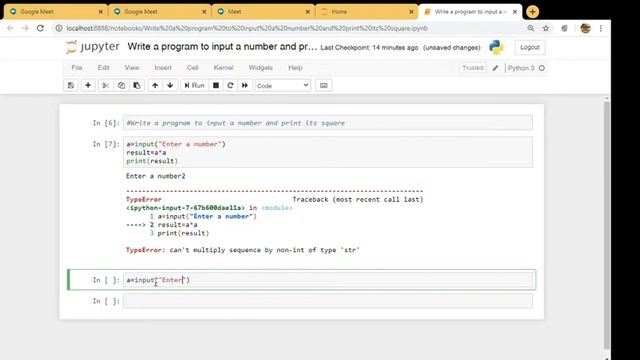The height and width of the screenshot is (360, 640).
Task: Open the browser extension icon
Action: 564,28
